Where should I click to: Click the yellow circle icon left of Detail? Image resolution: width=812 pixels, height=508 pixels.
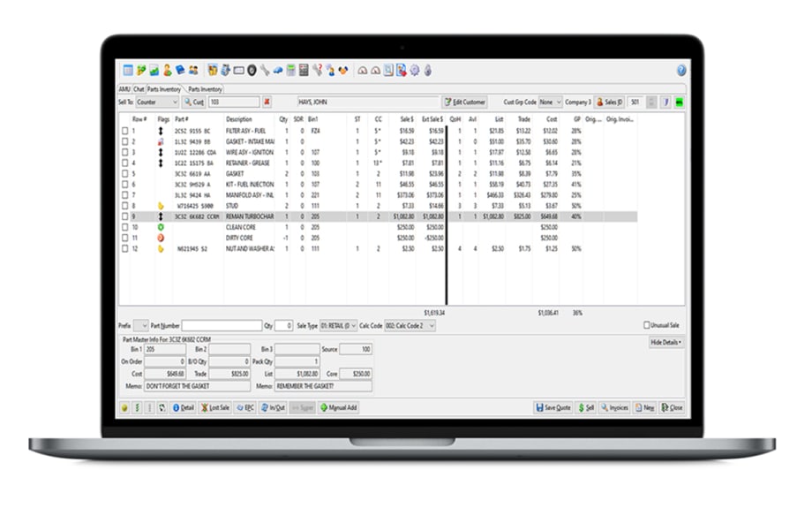click(124, 408)
